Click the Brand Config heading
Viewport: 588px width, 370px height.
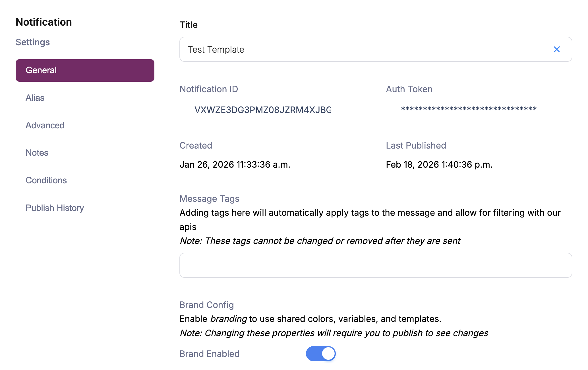click(206, 305)
